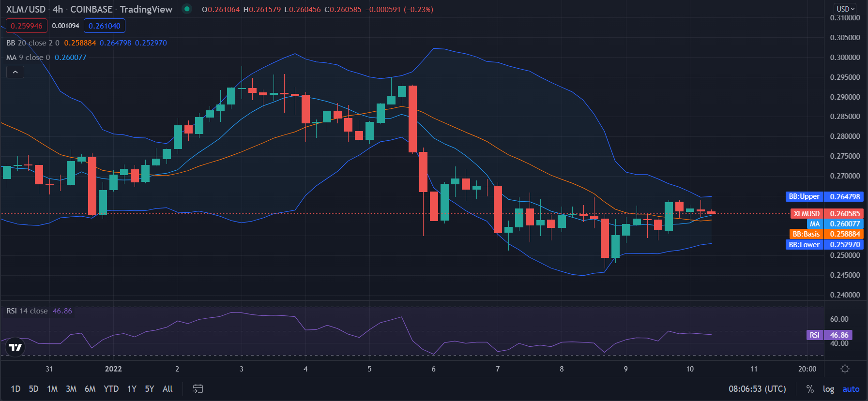Click the 60.00 RSI axis value
The image size is (868, 401).
click(839, 319)
